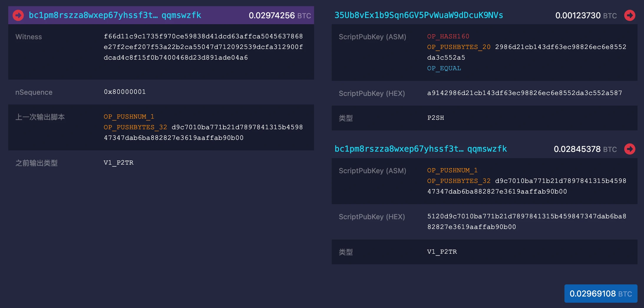The height and width of the screenshot is (308, 644).
Task: Open the input address bc1pm8rszza8 in the purple header
Action: pos(115,15)
